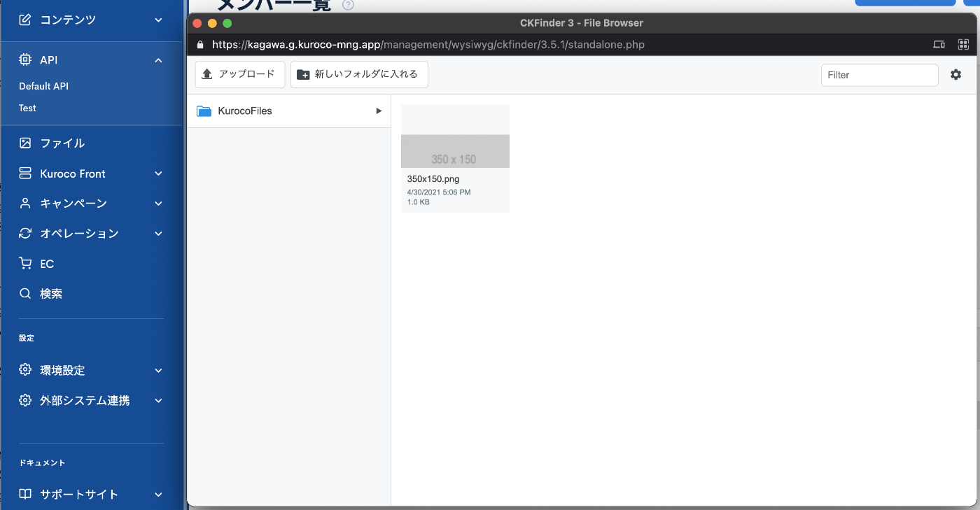
Task: Click the Kuroco Front server icon
Action: [x=25, y=173]
